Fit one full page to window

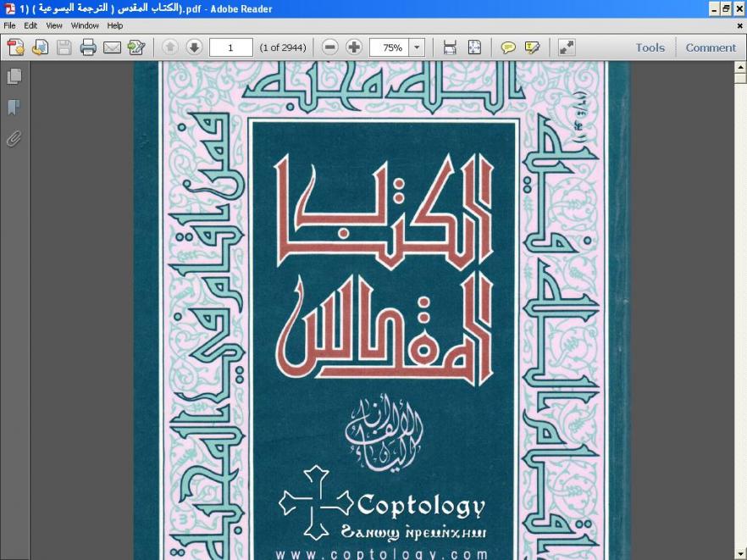click(x=474, y=47)
